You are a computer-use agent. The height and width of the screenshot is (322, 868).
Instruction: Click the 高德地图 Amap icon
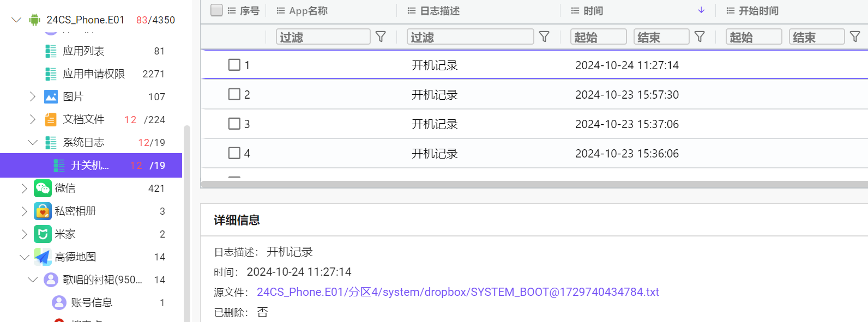43,257
